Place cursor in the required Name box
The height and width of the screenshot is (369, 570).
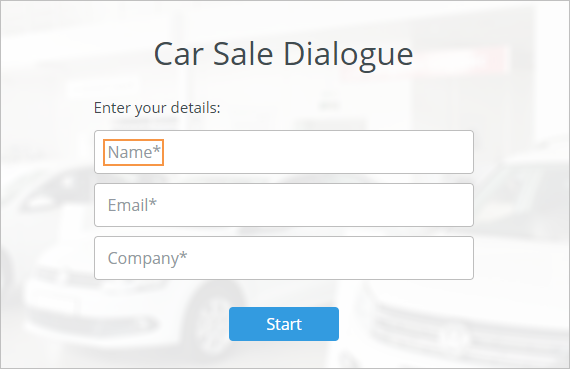(x=284, y=152)
